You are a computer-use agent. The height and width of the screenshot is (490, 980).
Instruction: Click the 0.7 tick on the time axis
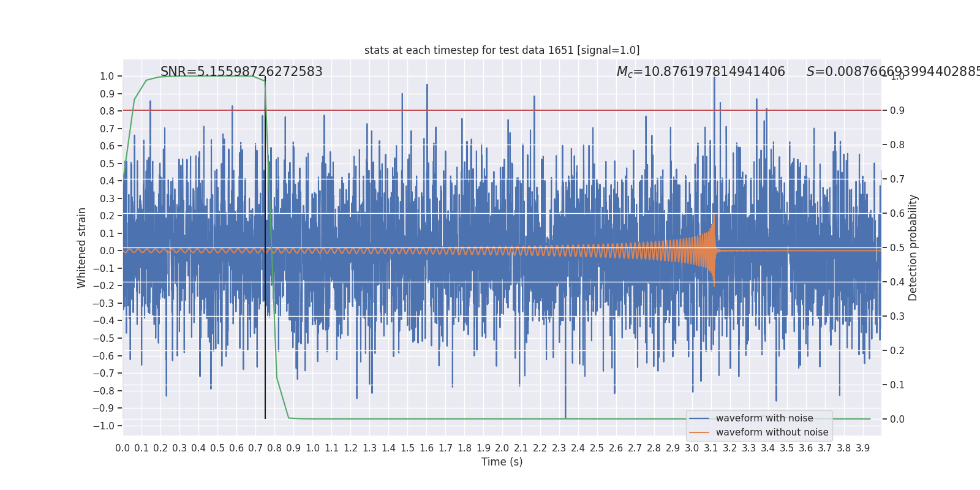255,448
